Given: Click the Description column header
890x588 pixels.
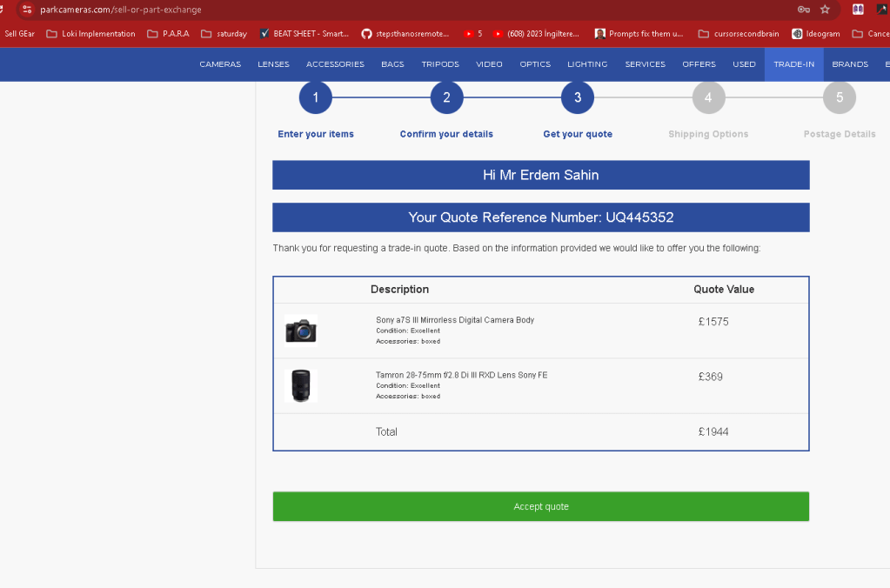Looking at the screenshot, I should coord(399,290).
